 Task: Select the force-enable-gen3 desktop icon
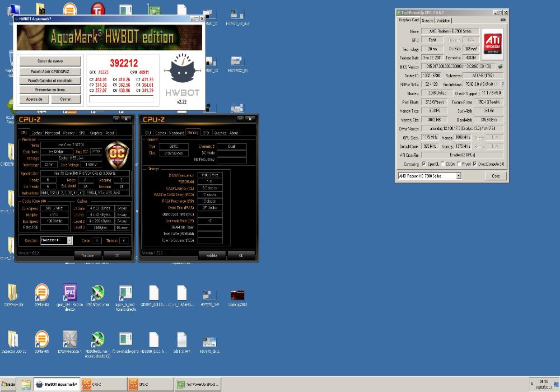(x=125, y=342)
